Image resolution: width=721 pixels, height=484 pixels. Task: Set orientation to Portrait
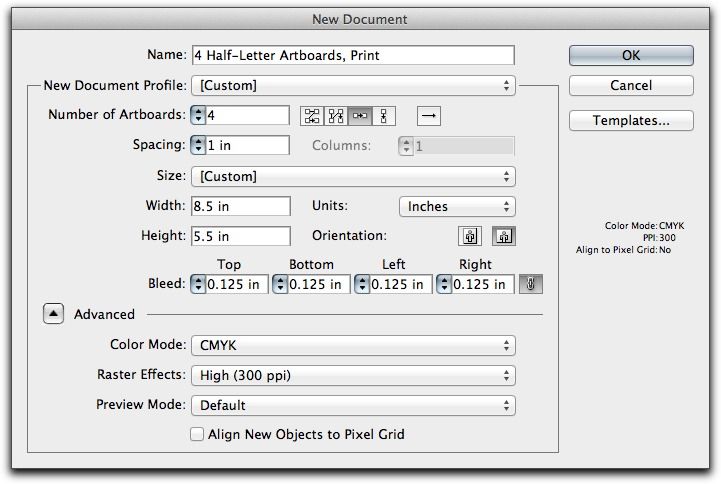pos(469,237)
